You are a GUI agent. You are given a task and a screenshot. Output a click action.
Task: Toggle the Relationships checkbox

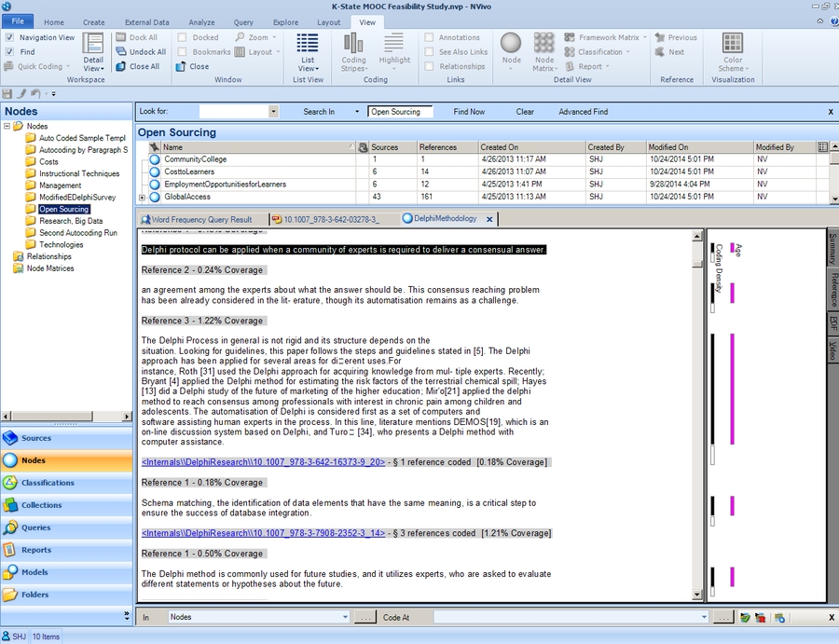(x=432, y=65)
